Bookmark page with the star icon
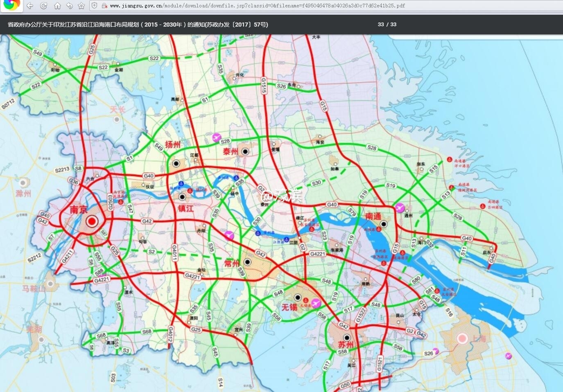Screen dimensions: 563x392 pos(81,6)
